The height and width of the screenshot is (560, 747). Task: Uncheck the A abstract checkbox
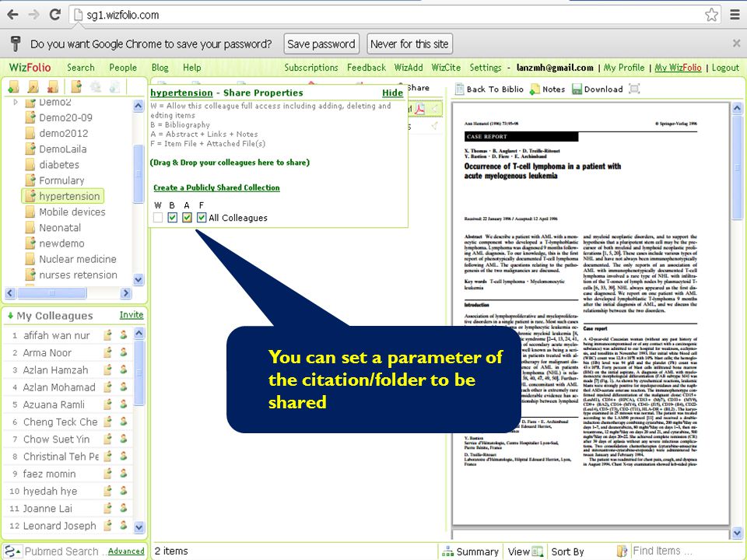pos(187,218)
